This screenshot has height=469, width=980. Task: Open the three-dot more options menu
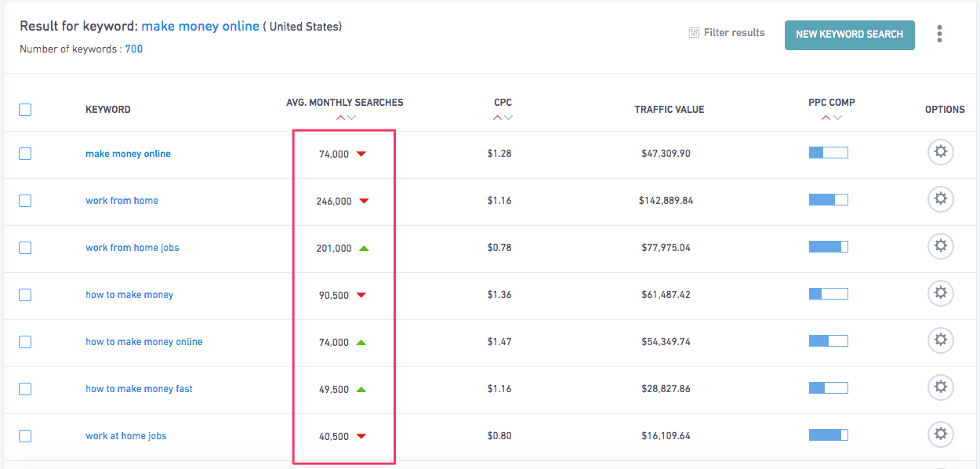939,34
